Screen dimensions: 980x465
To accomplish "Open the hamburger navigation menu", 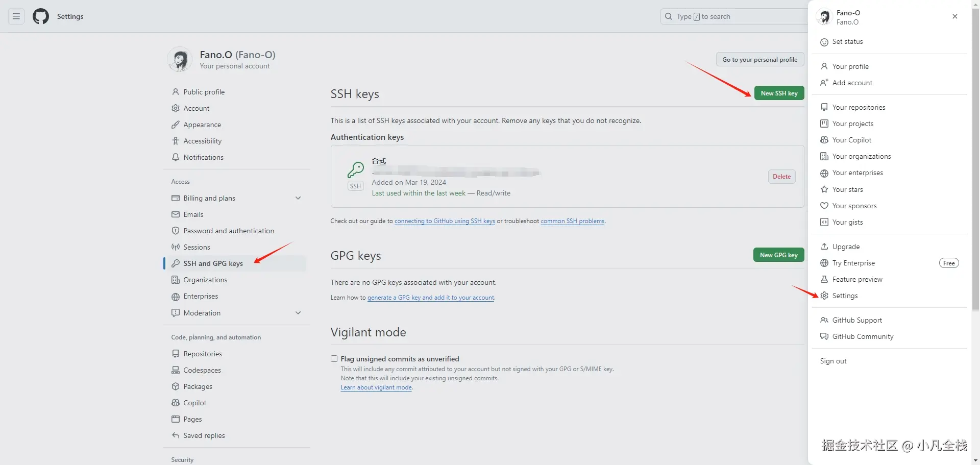I will (16, 16).
